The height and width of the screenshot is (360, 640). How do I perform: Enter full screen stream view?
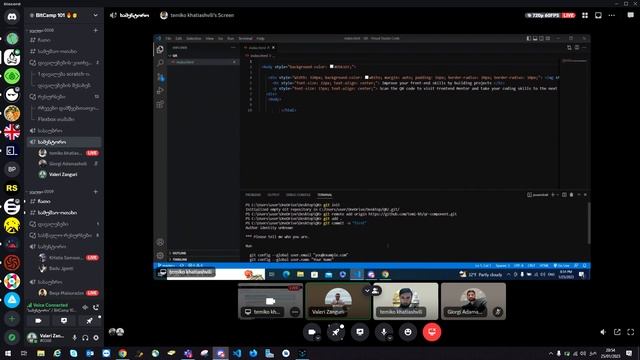631,332
